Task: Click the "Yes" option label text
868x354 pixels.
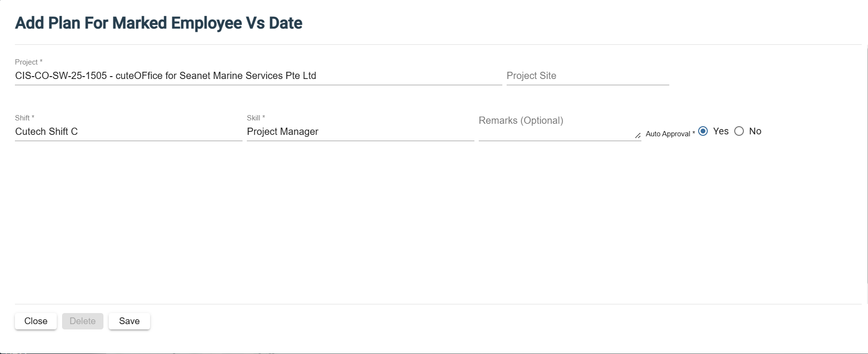Action: [721, 131]
